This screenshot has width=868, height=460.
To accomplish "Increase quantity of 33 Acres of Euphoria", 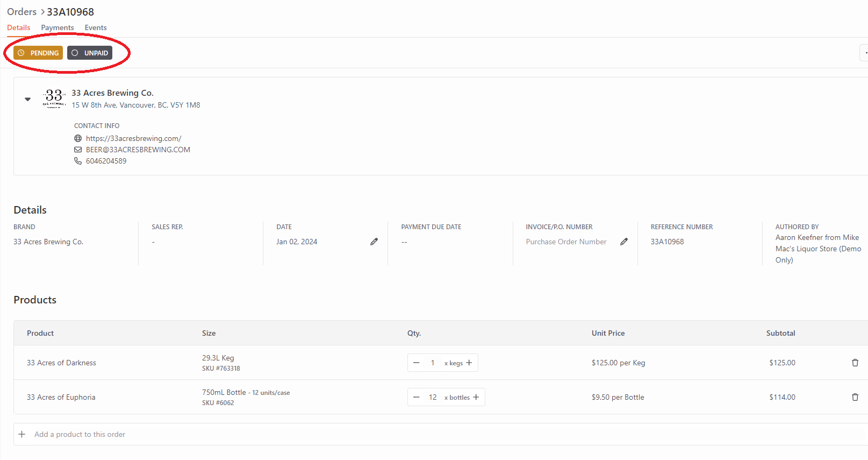I will click(x=476, y=397).
